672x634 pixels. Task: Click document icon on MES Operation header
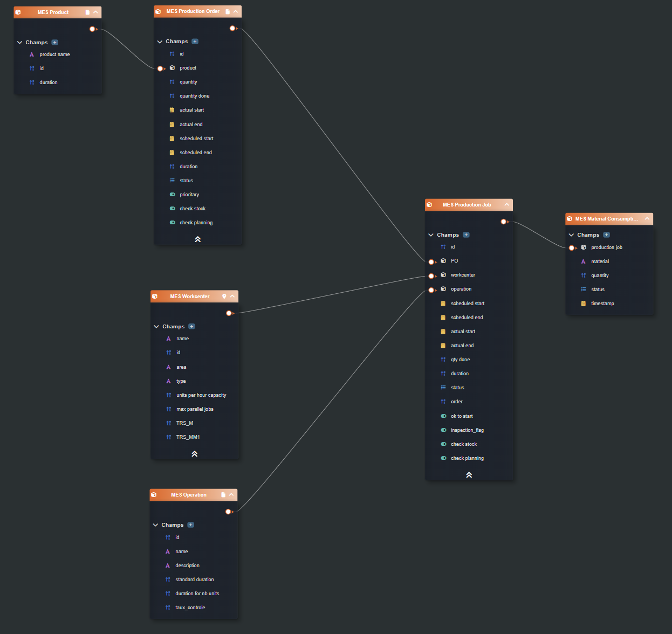pos(223,495)
